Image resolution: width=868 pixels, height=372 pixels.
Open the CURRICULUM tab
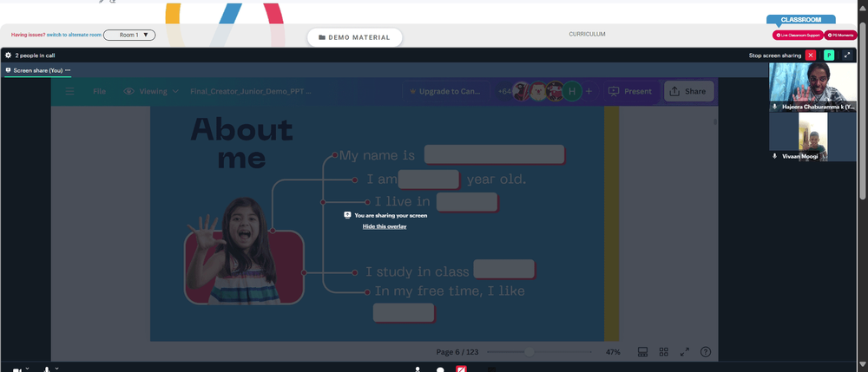587,35
